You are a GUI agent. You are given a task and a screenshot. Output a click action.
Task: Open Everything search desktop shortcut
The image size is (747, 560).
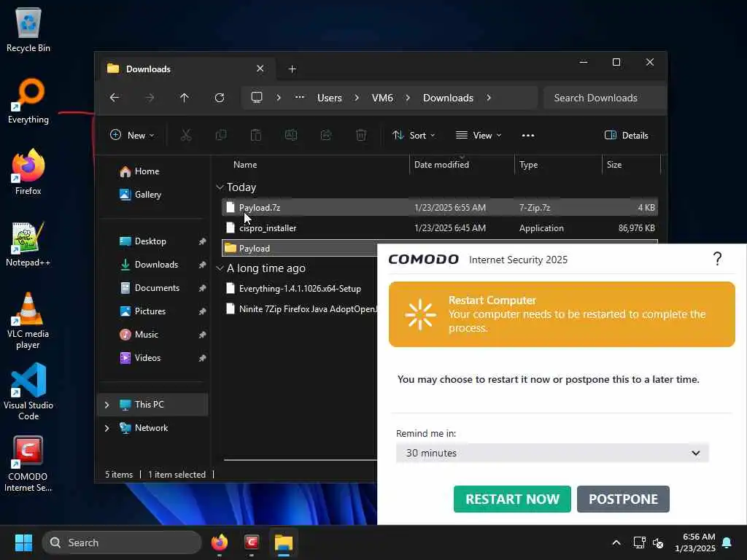[28, 101]
